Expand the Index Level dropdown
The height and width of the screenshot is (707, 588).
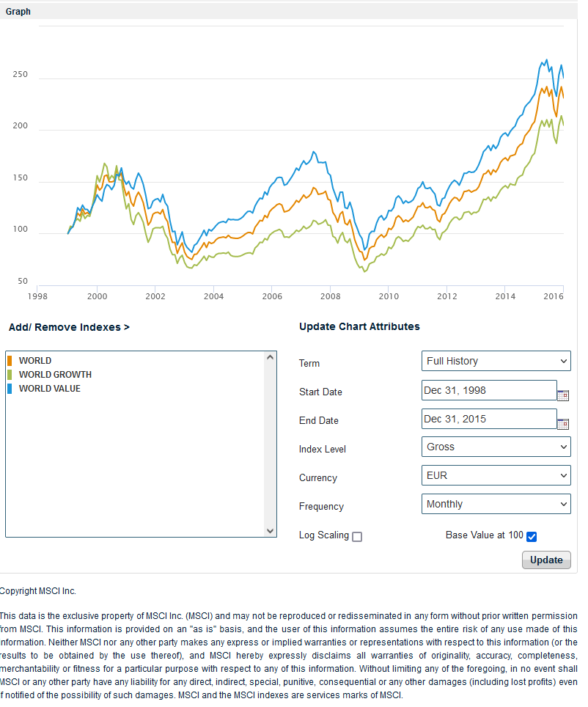[x=496, y=447]
